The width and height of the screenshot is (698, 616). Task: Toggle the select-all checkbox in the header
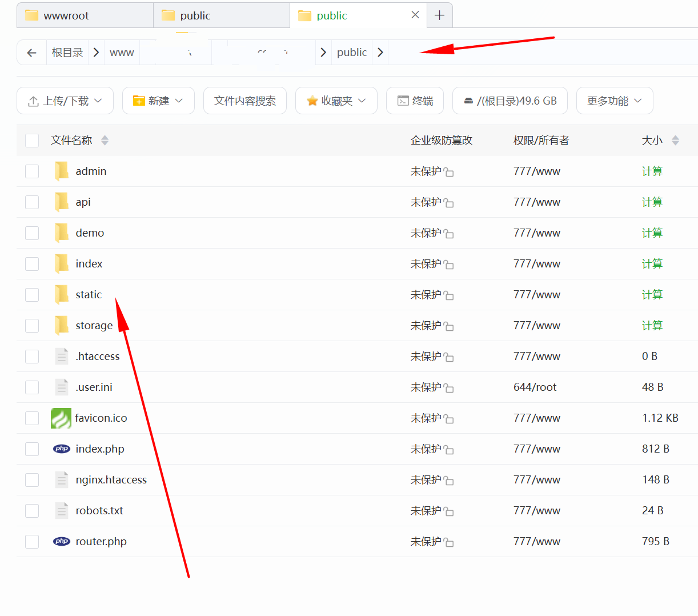32,141
